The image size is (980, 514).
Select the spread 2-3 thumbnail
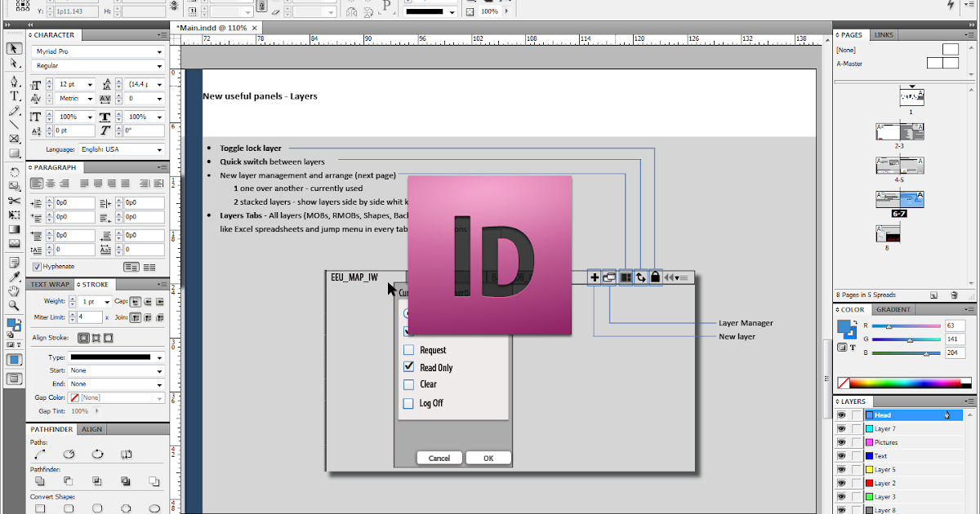[x=899, y=131]
